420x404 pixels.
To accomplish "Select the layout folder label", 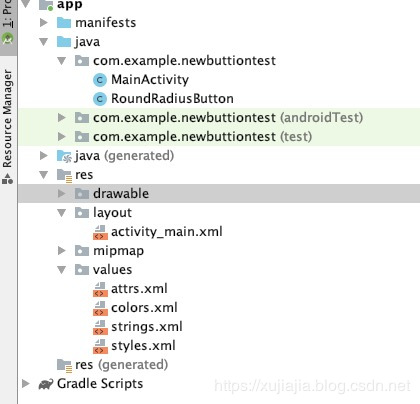I will (x=112, y=213).
